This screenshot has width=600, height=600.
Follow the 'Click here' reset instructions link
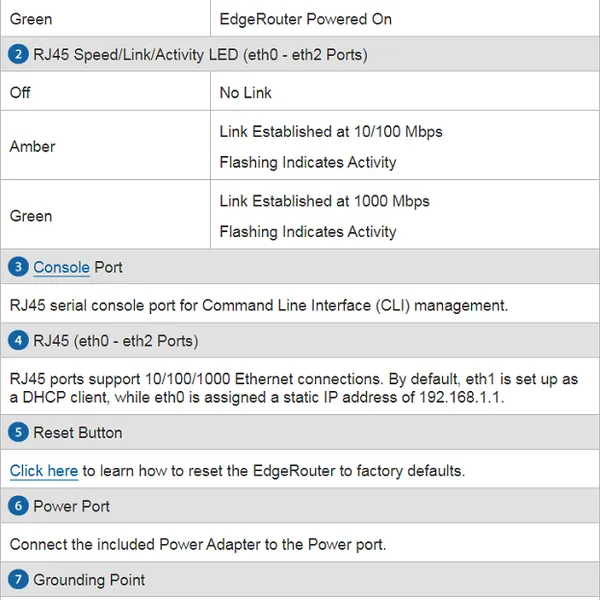click(x=44, y=470)
